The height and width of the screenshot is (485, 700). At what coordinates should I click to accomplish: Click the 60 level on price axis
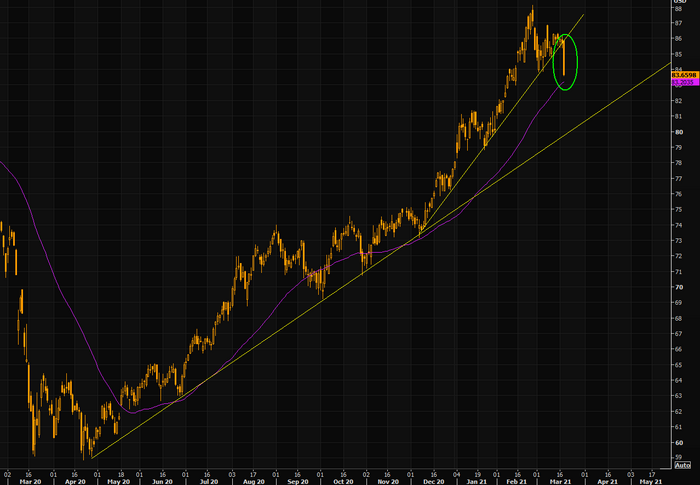[x=678, y=443]
